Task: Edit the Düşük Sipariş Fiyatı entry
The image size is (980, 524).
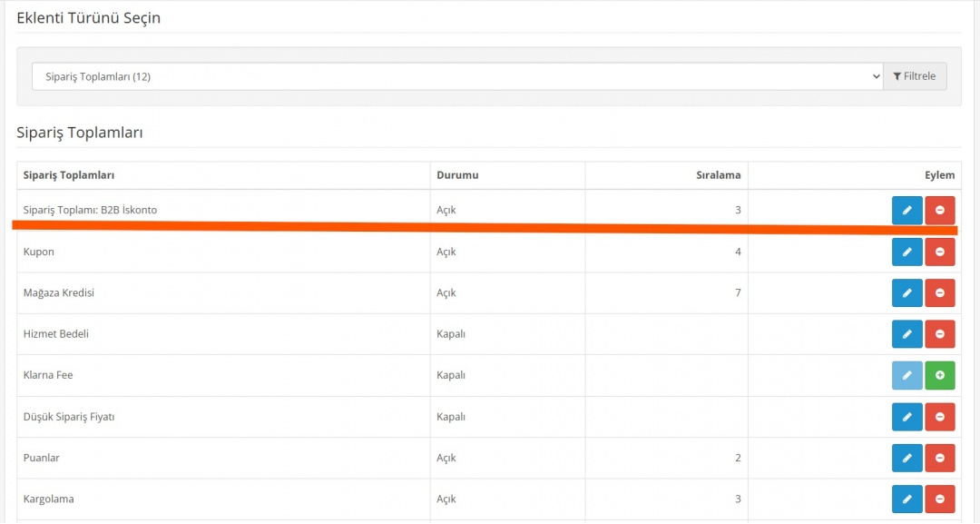Action: tap(906, 417)
